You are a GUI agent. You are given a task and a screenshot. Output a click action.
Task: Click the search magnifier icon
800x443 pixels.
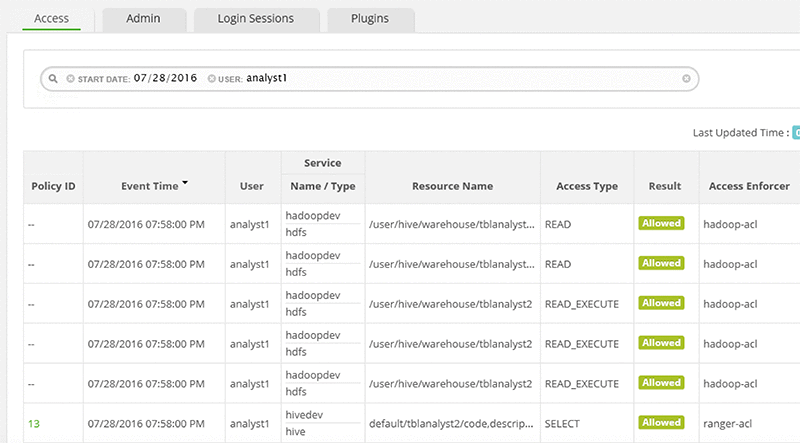[53, 79]
